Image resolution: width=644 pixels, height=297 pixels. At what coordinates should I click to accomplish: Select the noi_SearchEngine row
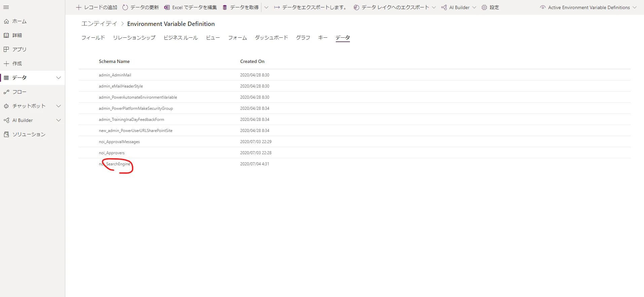[x=355, y=164]
